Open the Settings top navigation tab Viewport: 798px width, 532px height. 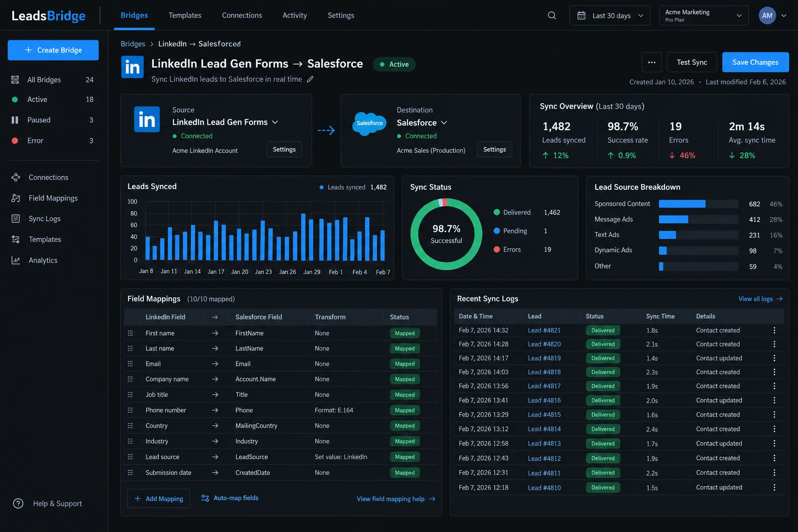(341, 15)
